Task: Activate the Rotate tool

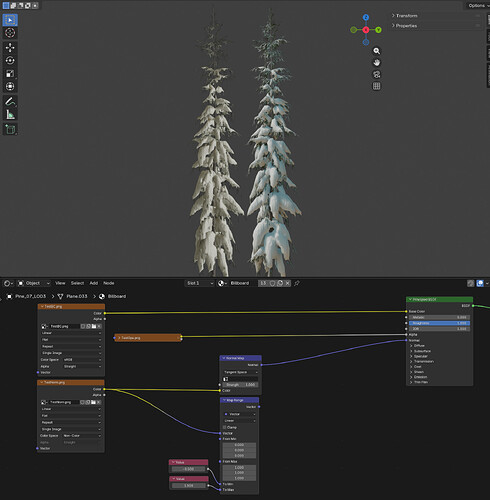Action: (10, 60)
